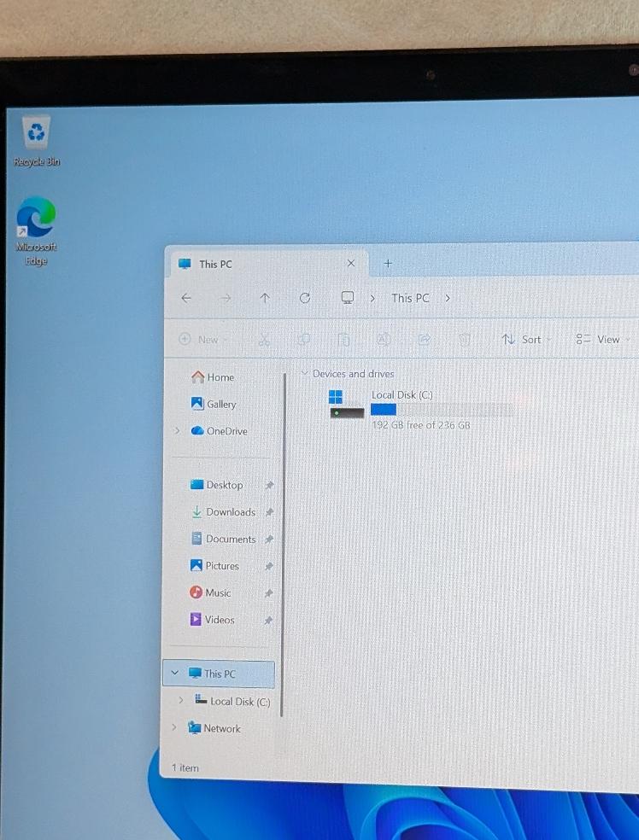
Task: Toggle the pin beside the Videos folder
Action: 268,621
